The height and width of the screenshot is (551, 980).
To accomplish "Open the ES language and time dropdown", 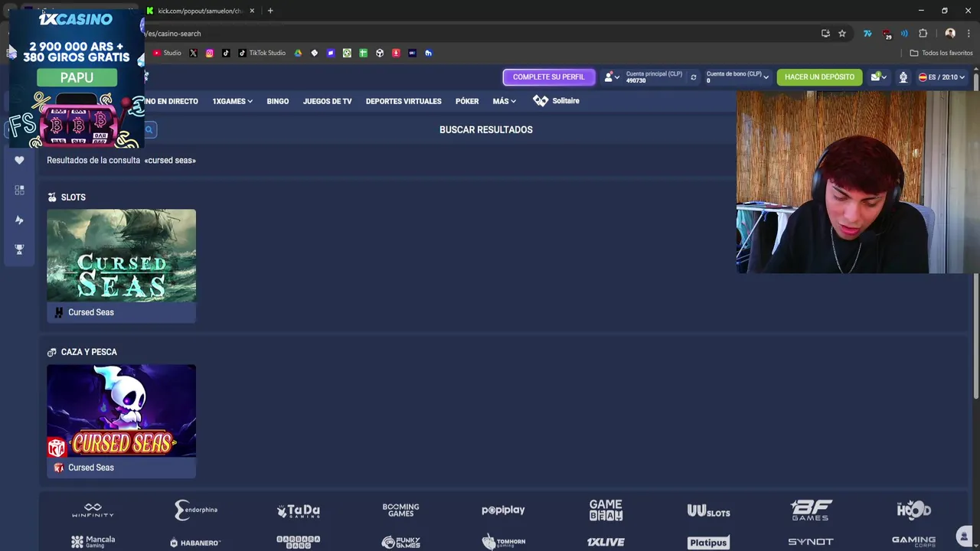I will pos(942,77).
